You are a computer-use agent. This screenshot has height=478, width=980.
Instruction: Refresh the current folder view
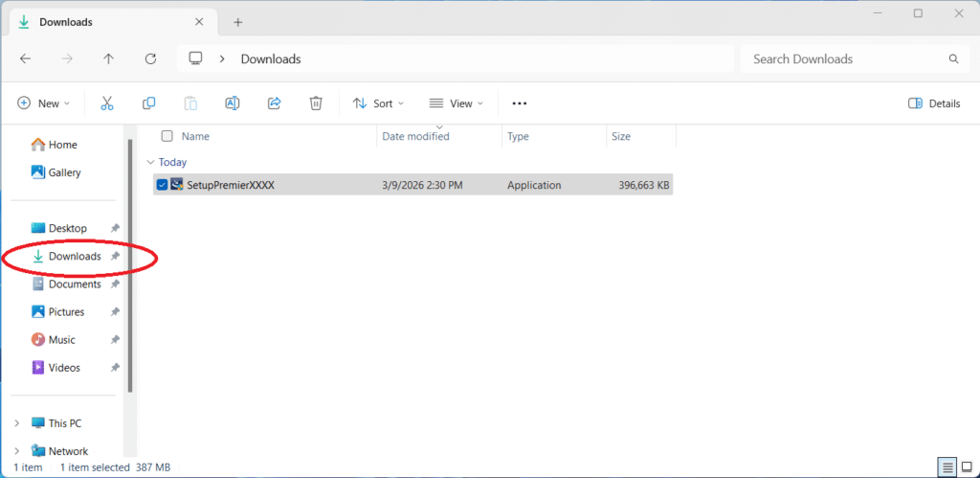[150, 59]
